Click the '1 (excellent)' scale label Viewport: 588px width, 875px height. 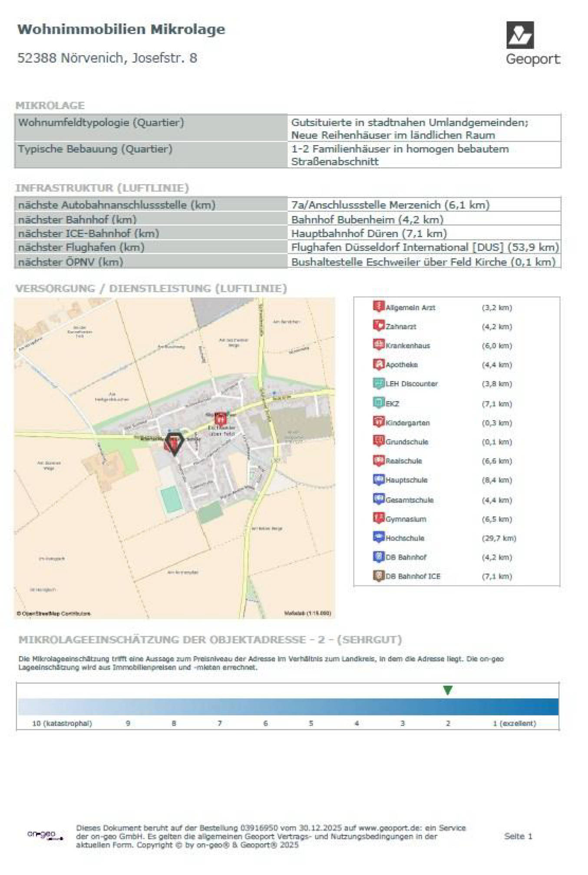tap(514, 723)
